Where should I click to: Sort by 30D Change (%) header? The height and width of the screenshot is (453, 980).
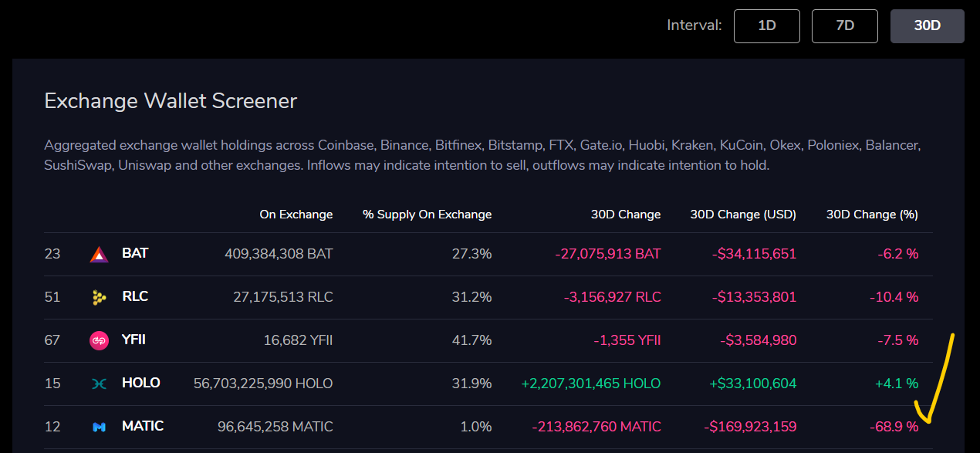[x=872, y=215]
